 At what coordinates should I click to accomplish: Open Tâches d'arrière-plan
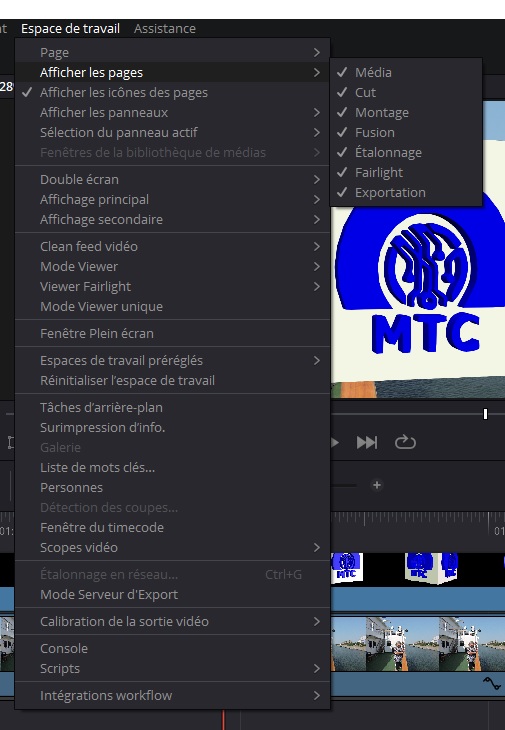pyautogui.click(x=172, y=408)
